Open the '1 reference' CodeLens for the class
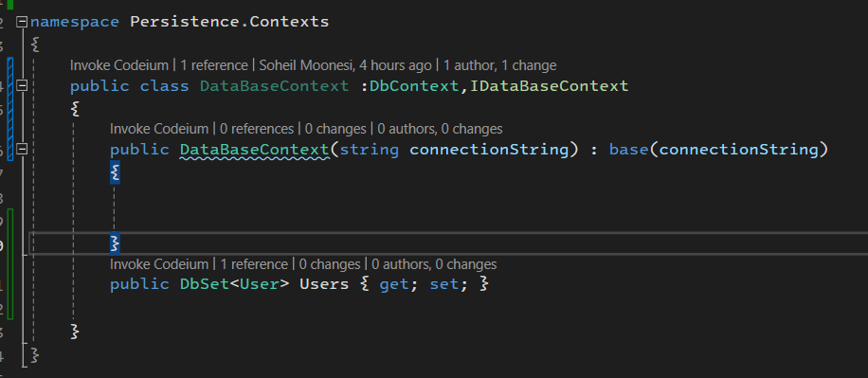Viewport: 868px width, 378px height. 214,65
